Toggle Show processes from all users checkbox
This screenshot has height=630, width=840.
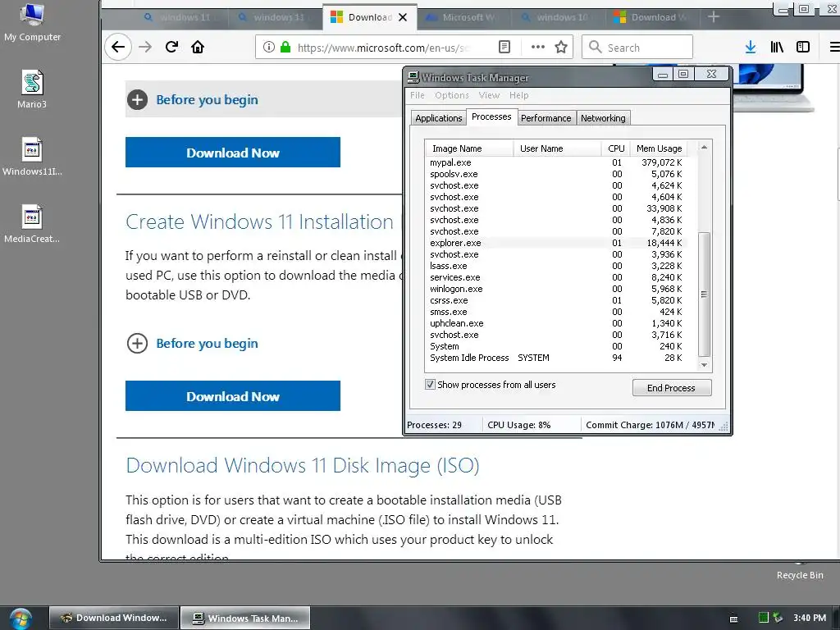[x=430, y=385]
